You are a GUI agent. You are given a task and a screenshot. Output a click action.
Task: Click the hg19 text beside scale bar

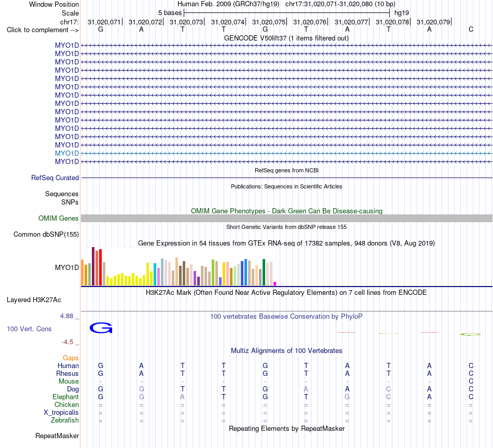402,13
